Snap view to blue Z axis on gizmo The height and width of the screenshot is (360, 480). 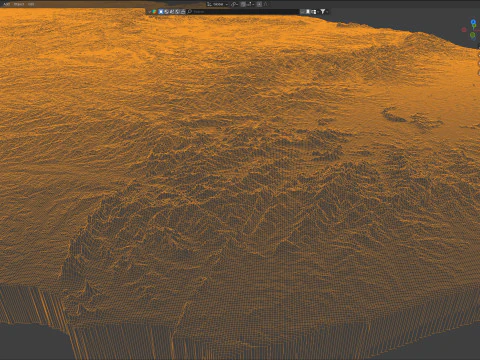pyautogui.click(x=473, y=22)
